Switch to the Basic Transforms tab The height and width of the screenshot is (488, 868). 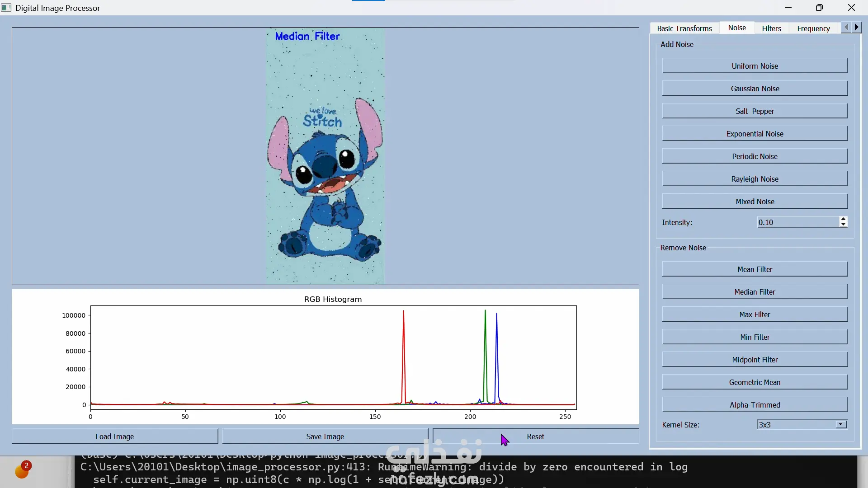[684, 28]
